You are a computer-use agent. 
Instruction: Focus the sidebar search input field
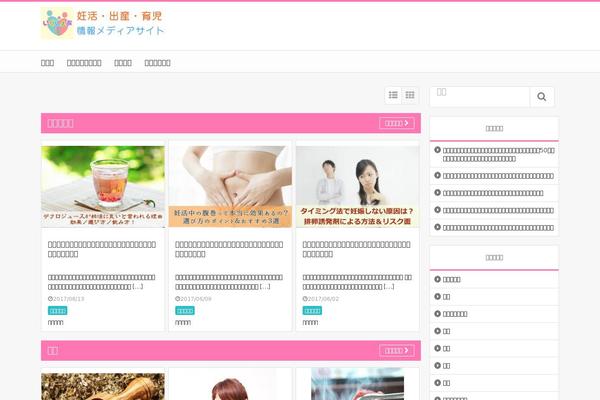click(480, 97)
